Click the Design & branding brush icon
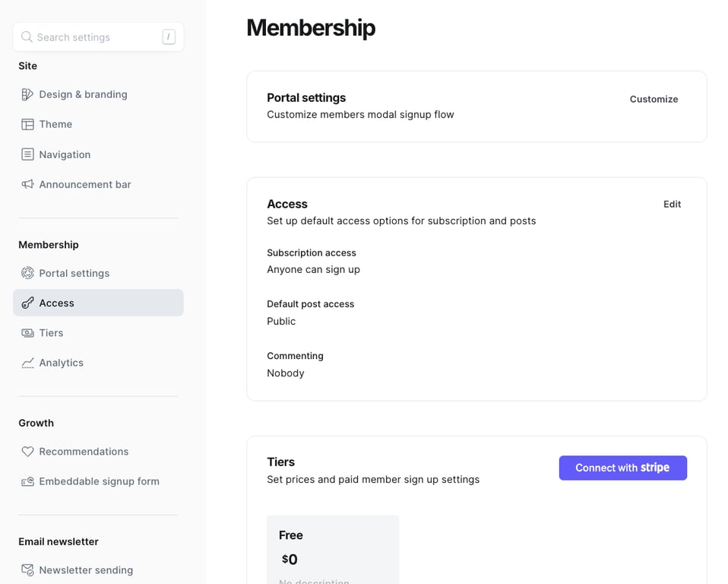The width and height of the screenshot is (728, 584). pos(27,94)
